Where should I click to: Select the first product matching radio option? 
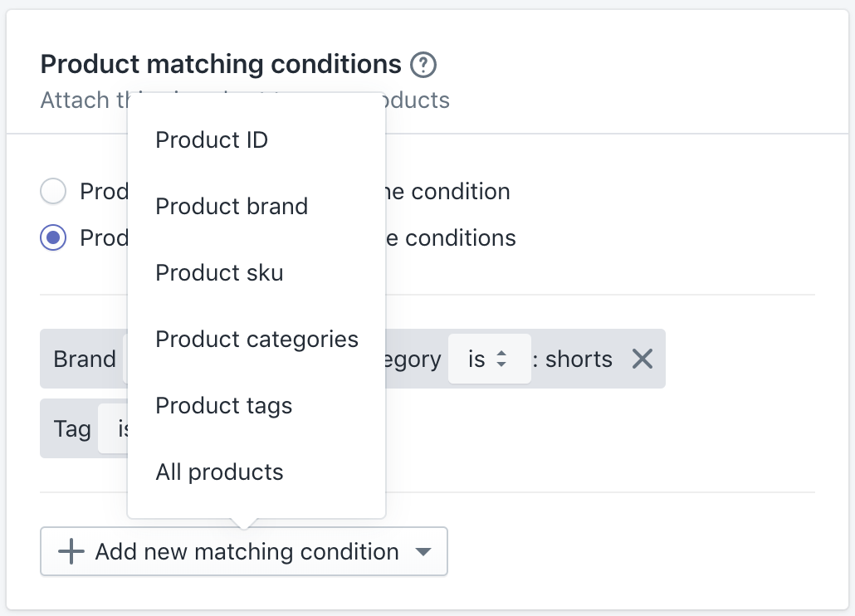pyautogui.click(x=53, y=191)
